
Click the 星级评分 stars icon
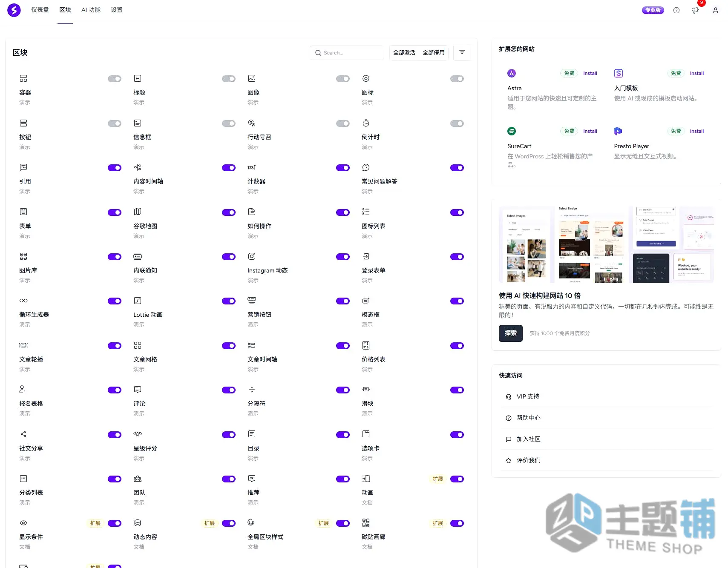[x=138, y=434]
